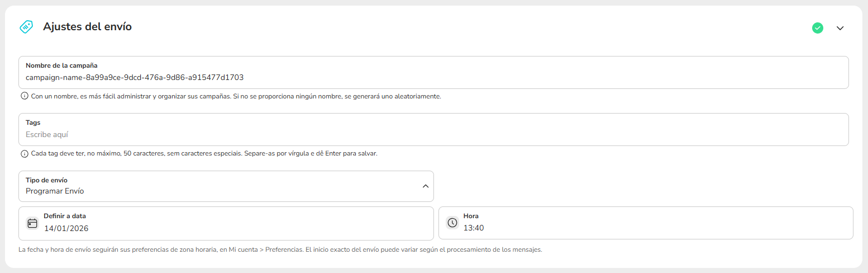
Task: Click info icon below campaign name field
Action: click(x=24, y=96)
